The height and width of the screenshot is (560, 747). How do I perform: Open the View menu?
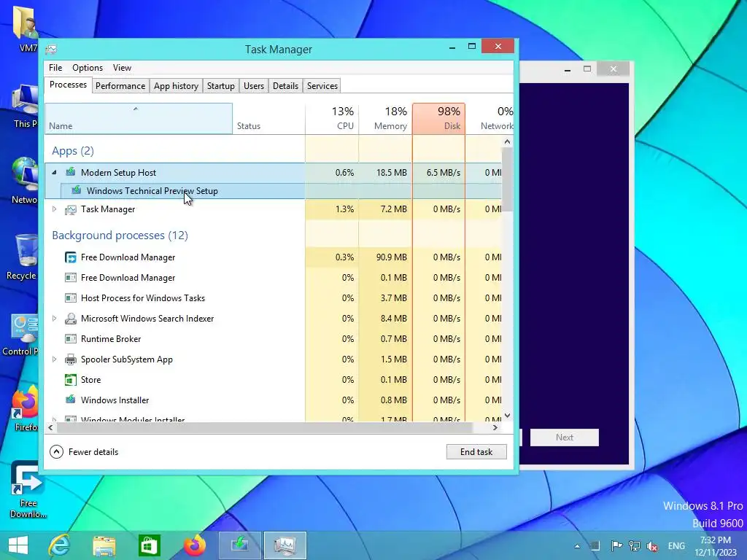122,68
